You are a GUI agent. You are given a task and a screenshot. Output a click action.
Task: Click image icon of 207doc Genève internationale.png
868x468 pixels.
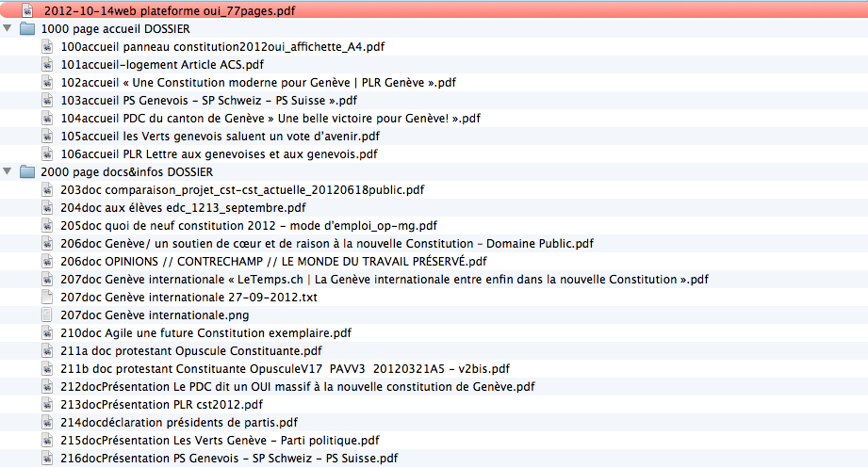click(48, 315)
